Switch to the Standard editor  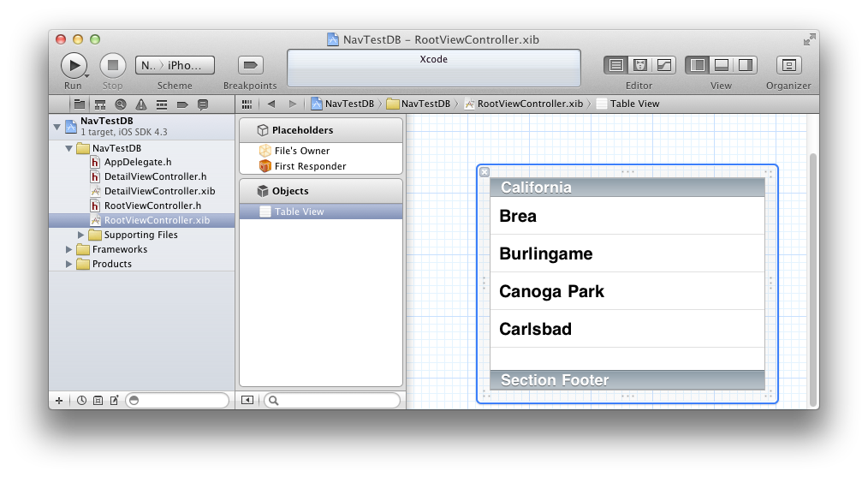tap(615, 65)
